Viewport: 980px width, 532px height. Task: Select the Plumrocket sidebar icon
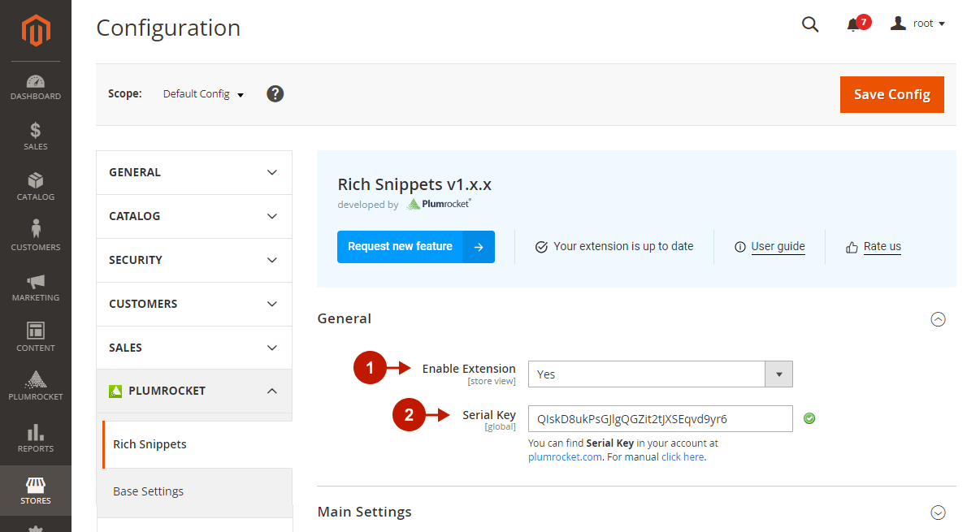click(x=36, y=386)
